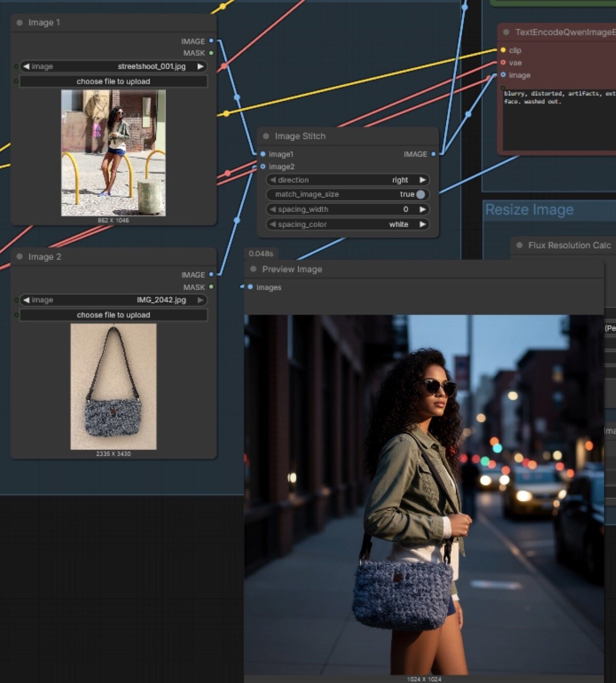Click the 862 x 1046 size label
This screenshot has height=683, width=616.
[x=113, y=220]
